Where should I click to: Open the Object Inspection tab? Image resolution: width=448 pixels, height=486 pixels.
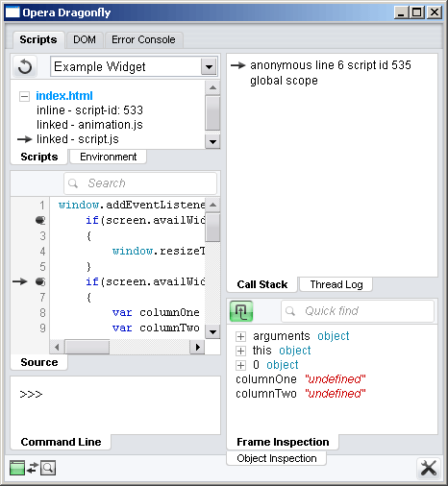[x=277, y=458]
